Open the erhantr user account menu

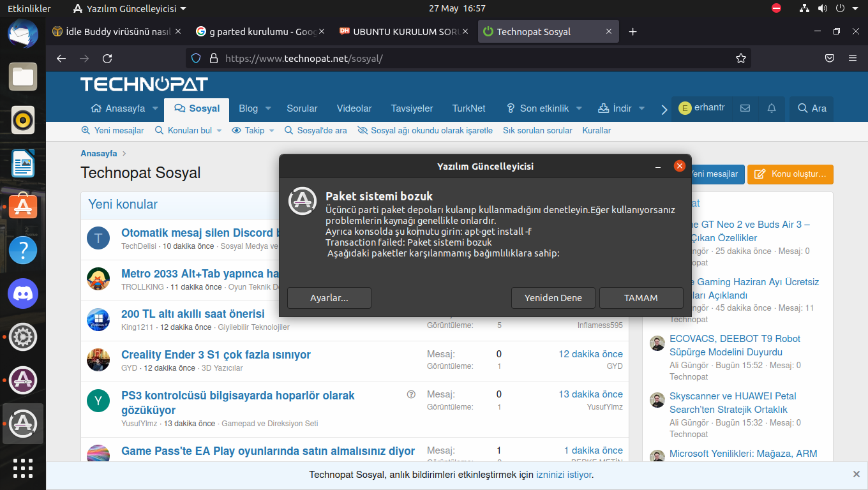click(x=701, y=108)
